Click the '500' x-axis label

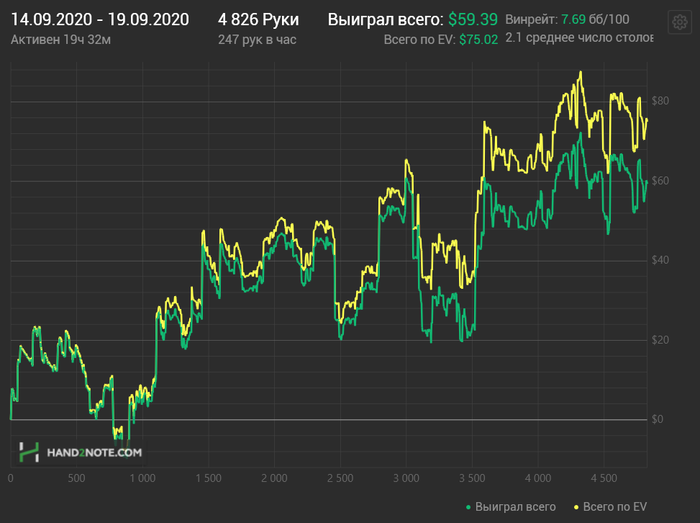coord(76,478)
